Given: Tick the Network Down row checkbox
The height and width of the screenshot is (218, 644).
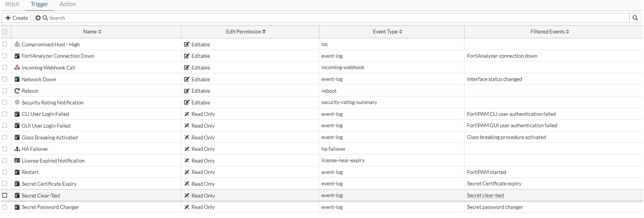Looking at the screenshot, I should pyautogui.click(x=5, y=79).
